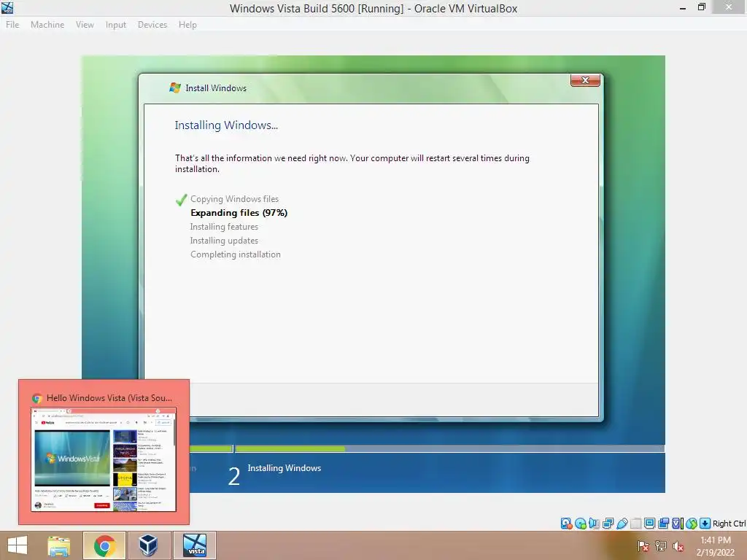Click 'Expanding files (97%)' step text
Image resolution: width=747 pixels, height=560 pixels.
point(239,213)
